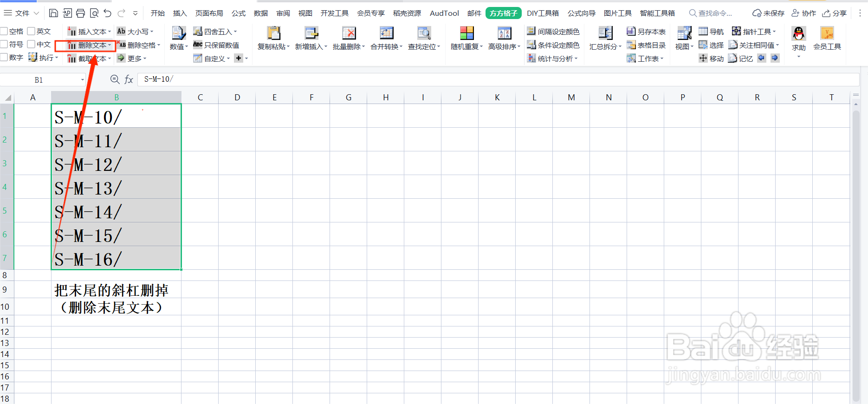This screenshot has height=404, width=868.
Task: Check the 中文 checkbox
Action: click(x=31, y=44)
